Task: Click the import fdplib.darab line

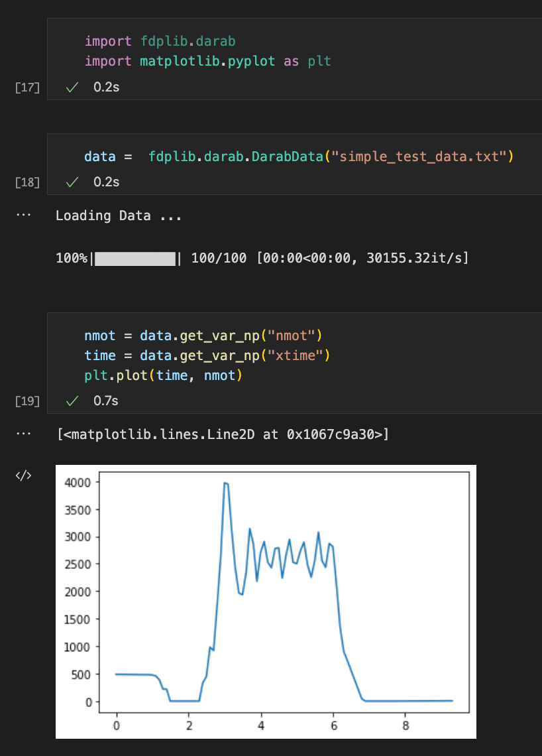Action: coord(159,41)
